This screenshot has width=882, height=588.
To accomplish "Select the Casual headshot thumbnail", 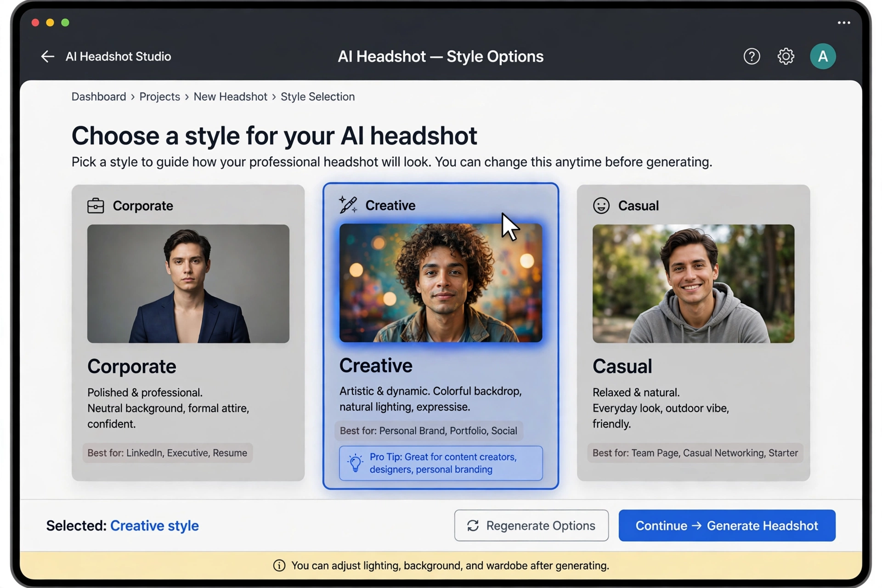I will [x=693, y=283].
